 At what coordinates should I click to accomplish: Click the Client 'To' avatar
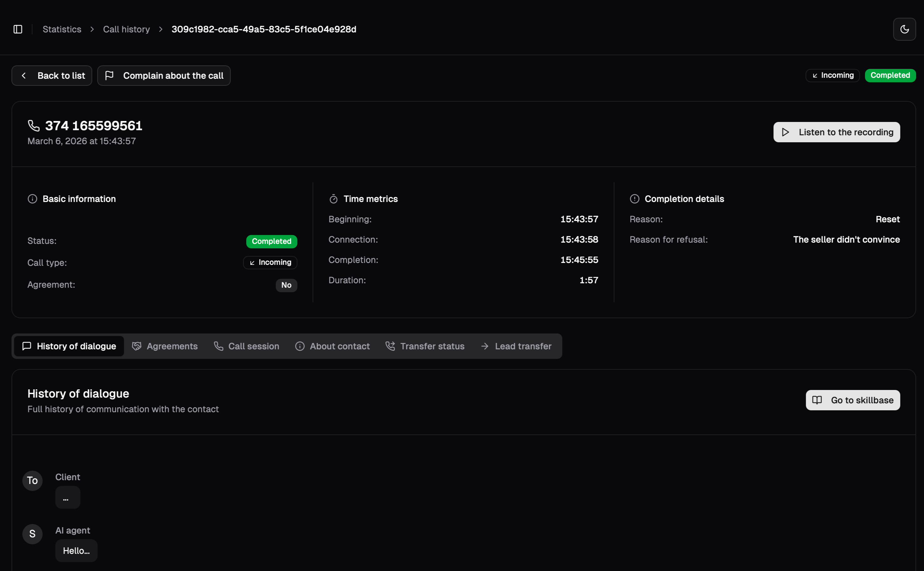pos(32,480)
